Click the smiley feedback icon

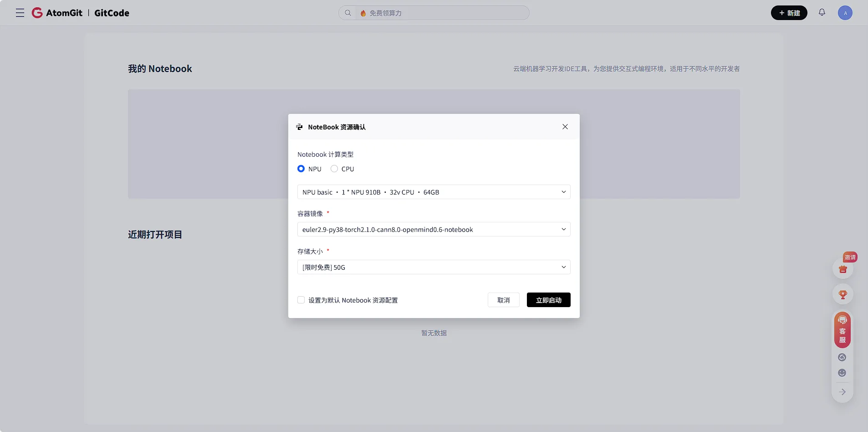click(842, 373)
